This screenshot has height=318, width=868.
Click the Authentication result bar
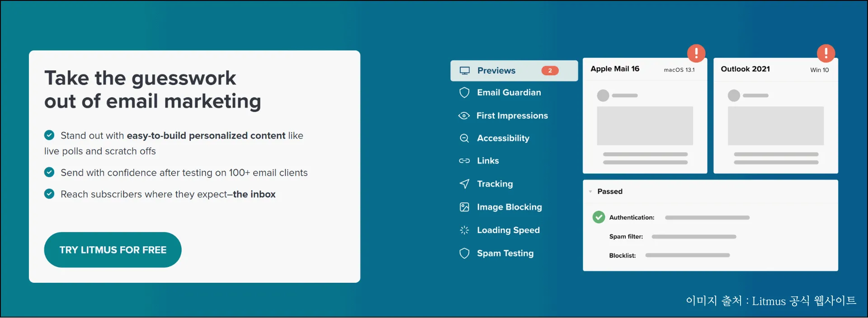(x=707, y=218)
